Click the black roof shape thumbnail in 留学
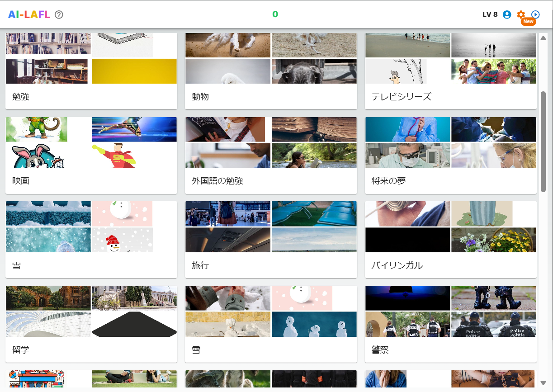This screenshot has height=392, width=553. [x=134, y=324]
